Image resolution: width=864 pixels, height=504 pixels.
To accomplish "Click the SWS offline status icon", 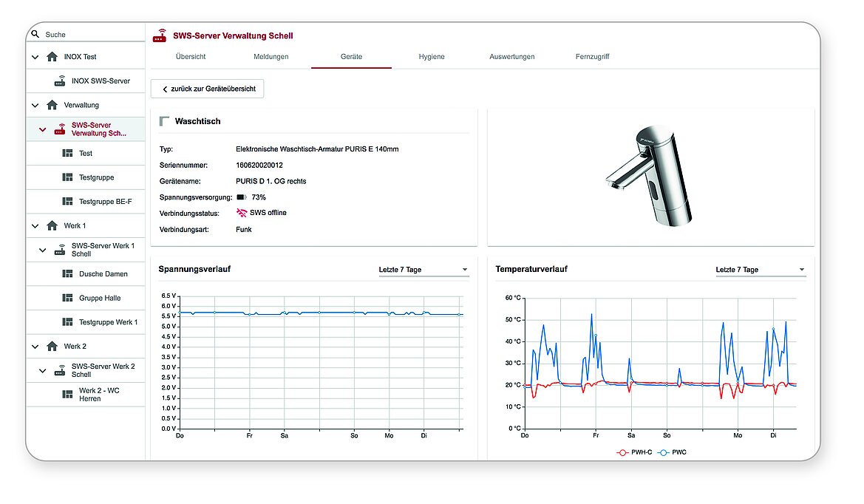I will click(x=242, y=213).
